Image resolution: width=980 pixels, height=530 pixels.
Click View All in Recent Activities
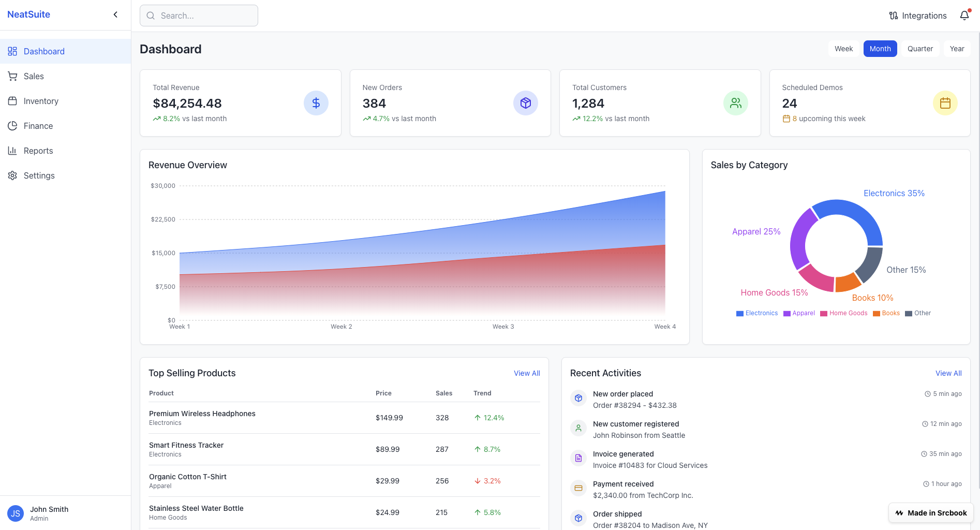point(948,373)
